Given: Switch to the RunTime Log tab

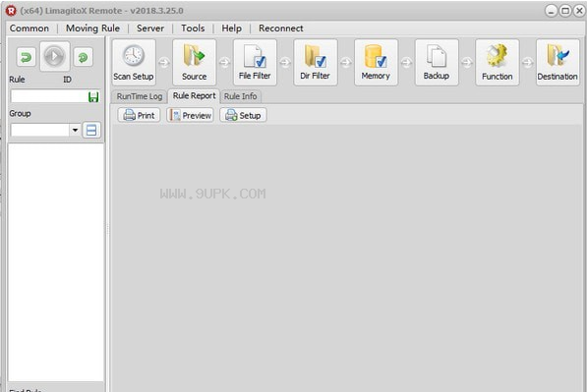Looking at the screenshot, I should [x=140, y=96].
